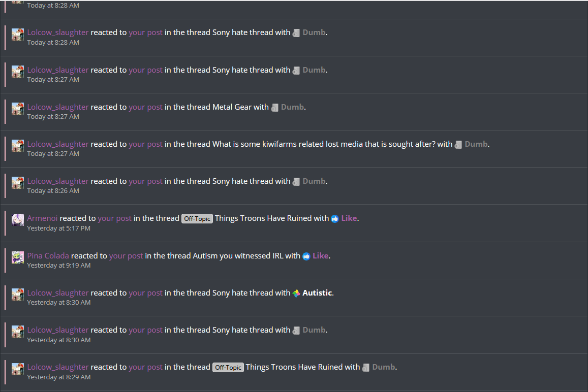Click the Today at 8:26 AM timestamp
This screenshot has width=588, height=392.
pyautogui.click(x=53, y=191)
